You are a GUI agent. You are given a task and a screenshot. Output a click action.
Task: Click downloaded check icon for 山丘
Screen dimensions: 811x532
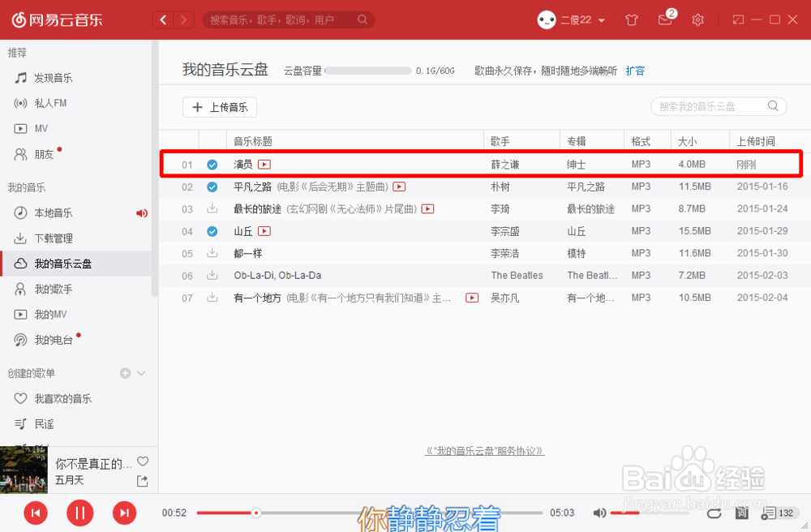(212, 231)
